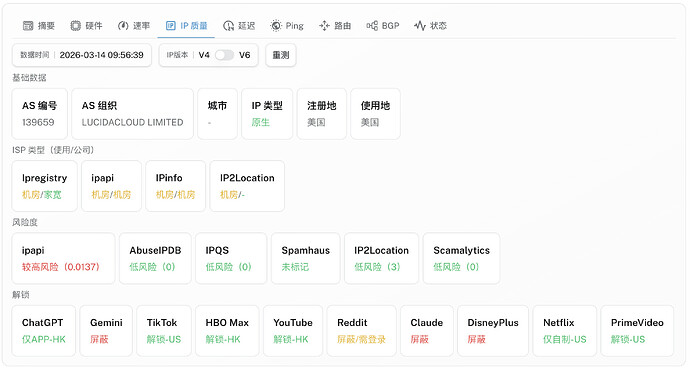Click the 城市 city card
The image size is (690, 369).
point(217,114)
